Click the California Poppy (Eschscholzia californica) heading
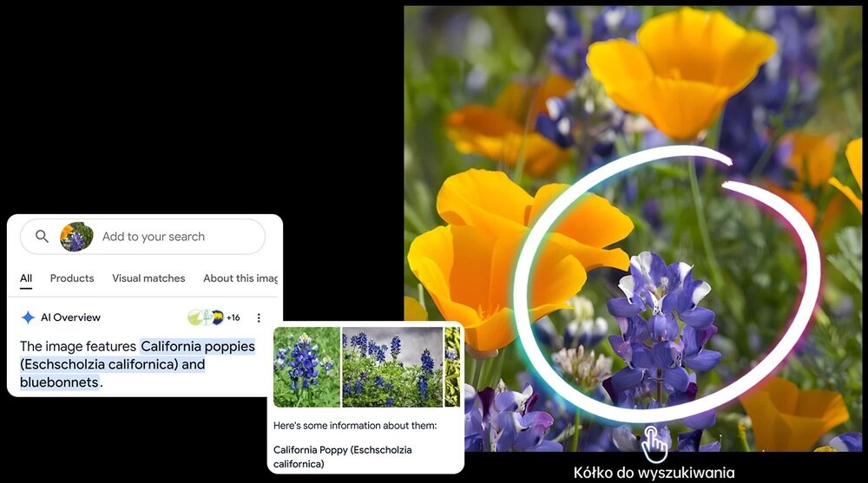Screen dimensions: 868x483 342,457
